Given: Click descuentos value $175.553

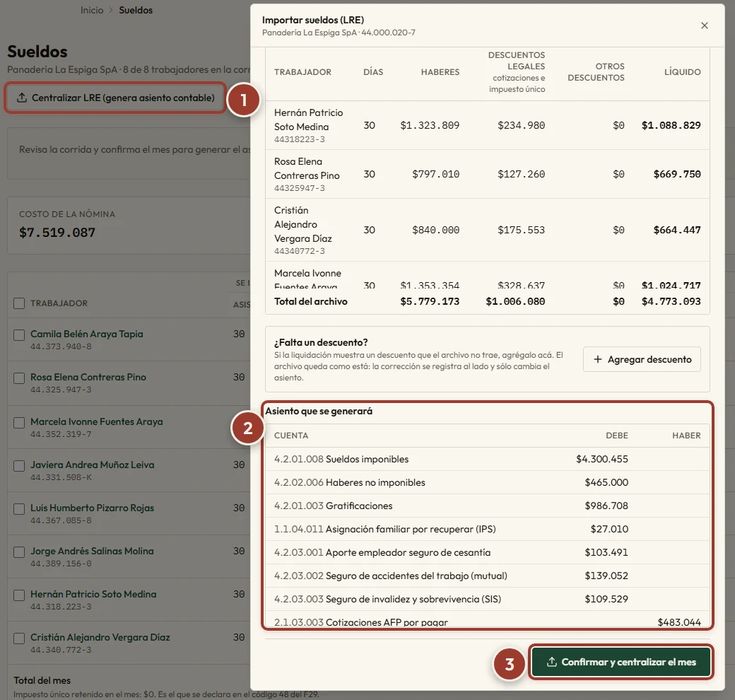Looking at the screenshot, I should click(x=522, y=230).
